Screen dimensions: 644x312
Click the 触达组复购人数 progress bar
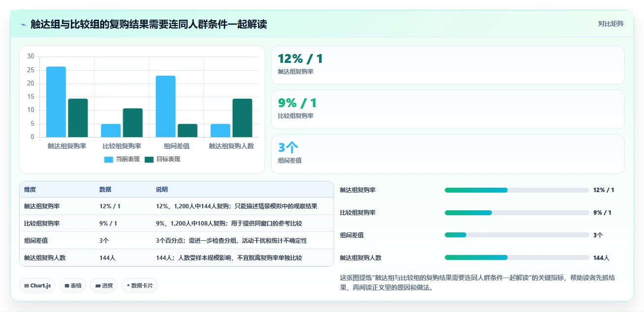(517, 257)
